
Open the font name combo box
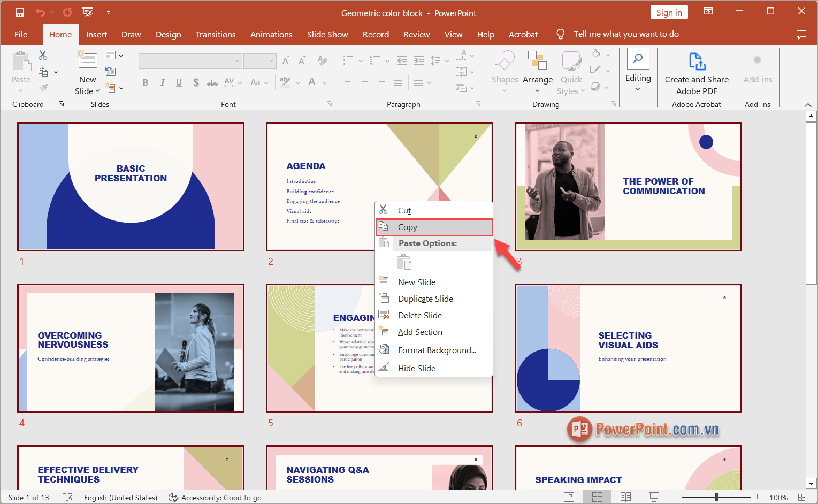190,61
